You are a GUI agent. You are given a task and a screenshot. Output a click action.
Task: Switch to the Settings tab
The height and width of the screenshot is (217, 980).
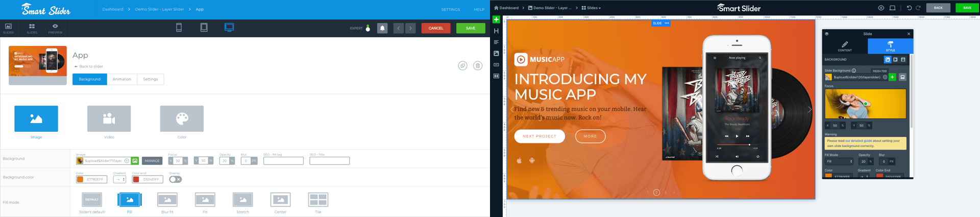click(x=151, y=79)
